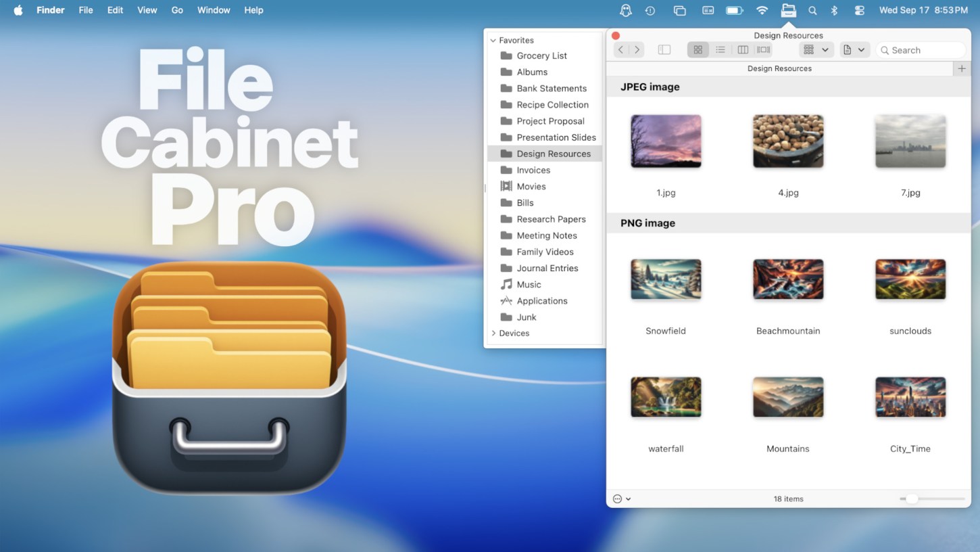This screenshot has width=980, height=552.
Task: Click the Family Videos folder icon
Action: point(506,252)
